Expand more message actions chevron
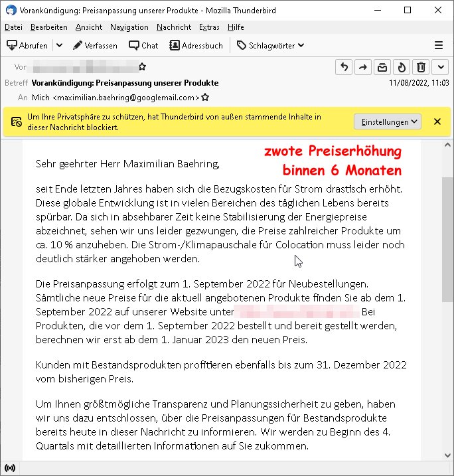 [x=441, y=67]
